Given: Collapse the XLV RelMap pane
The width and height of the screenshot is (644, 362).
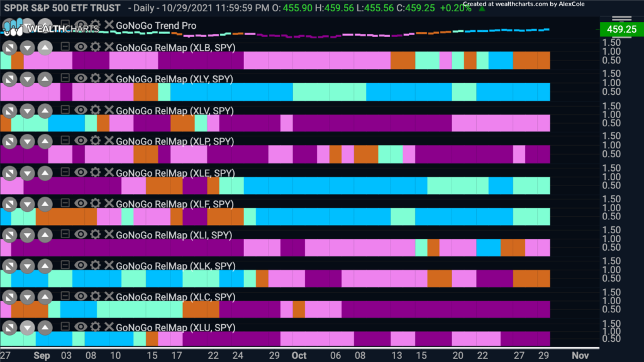Looking at the screenshot, I should tap(65, 109).
